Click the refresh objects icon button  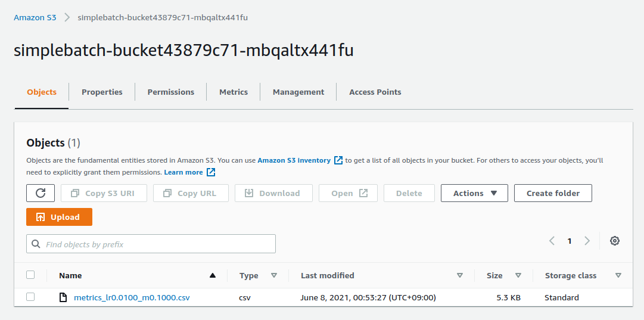coord(41,193)
